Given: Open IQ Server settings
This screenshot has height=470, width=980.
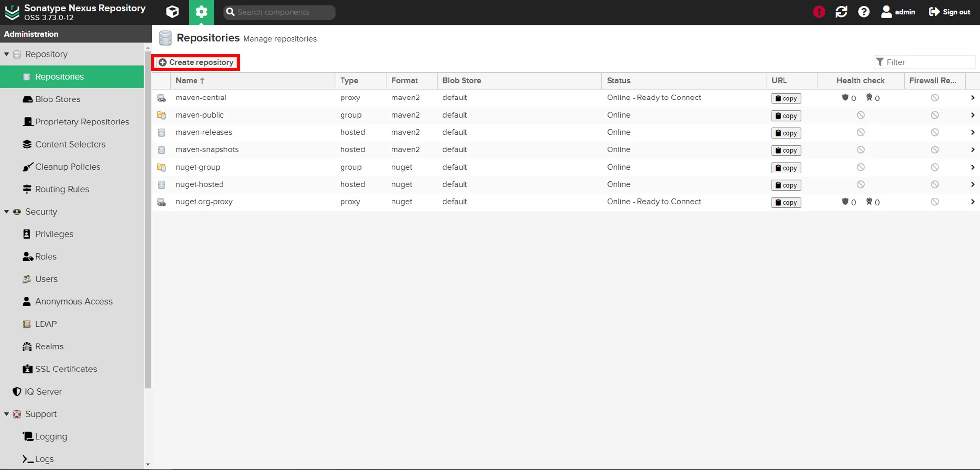Looking at the screenshot, I should 37,392.
